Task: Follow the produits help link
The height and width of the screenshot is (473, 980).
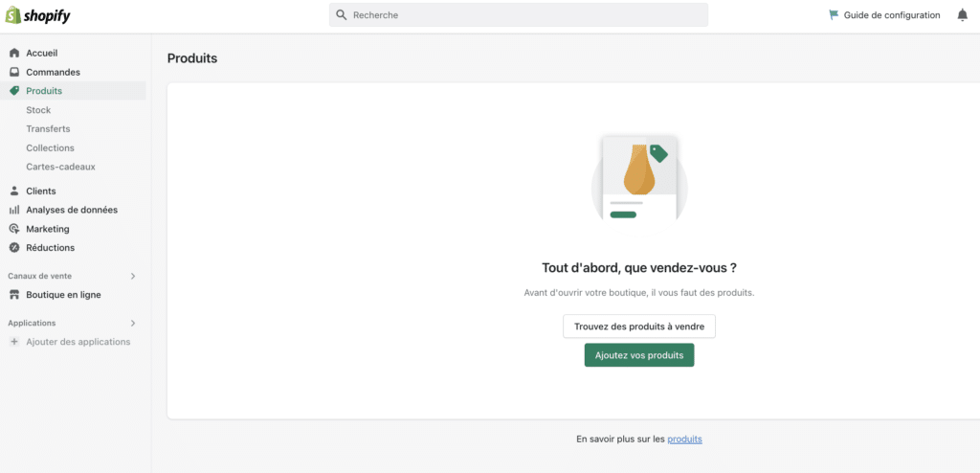Action: tap(684, 439)
